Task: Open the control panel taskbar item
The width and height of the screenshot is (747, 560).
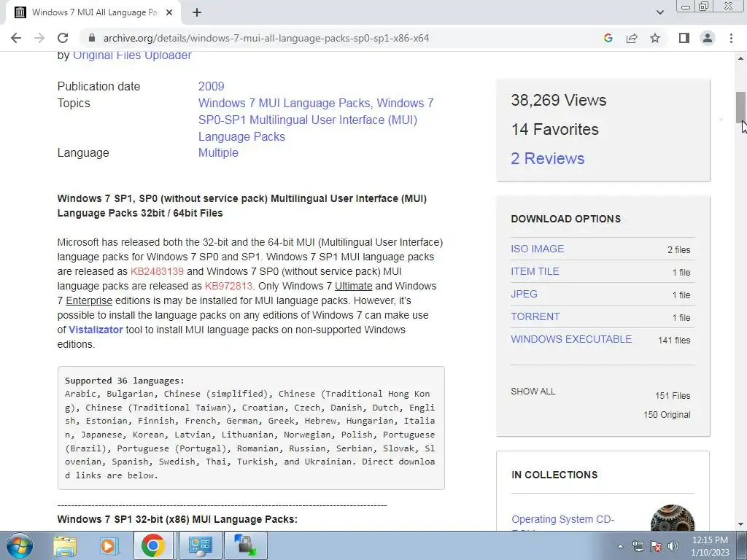Action: pyautogui.click(x=200, y=545)
